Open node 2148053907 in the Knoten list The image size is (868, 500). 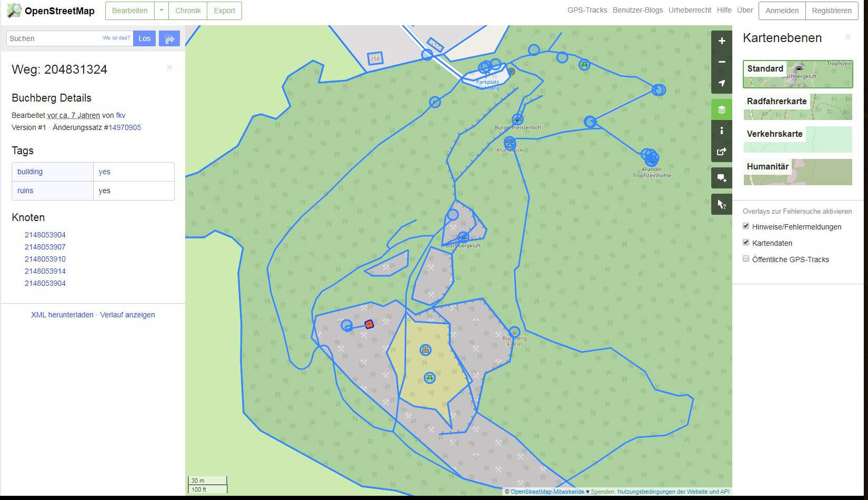(45, 247)
